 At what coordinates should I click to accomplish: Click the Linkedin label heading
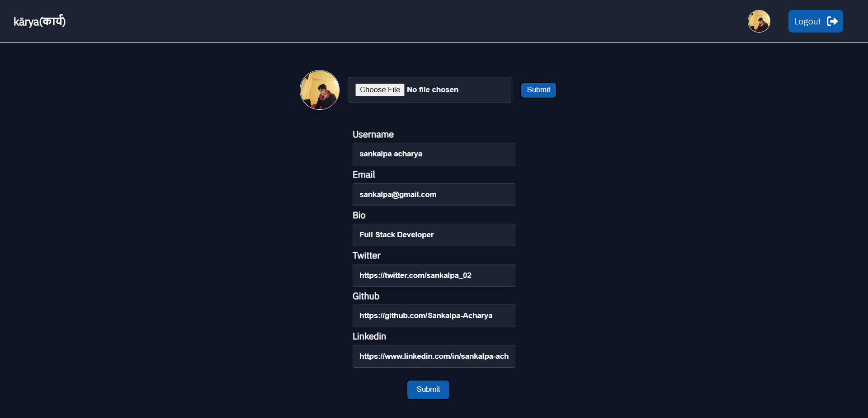click(x=369, y=336)
